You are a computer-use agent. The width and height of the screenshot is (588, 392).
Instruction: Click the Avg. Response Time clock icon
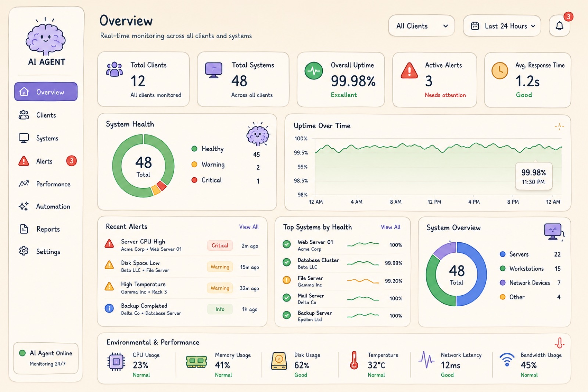click(x=500, y=71)
